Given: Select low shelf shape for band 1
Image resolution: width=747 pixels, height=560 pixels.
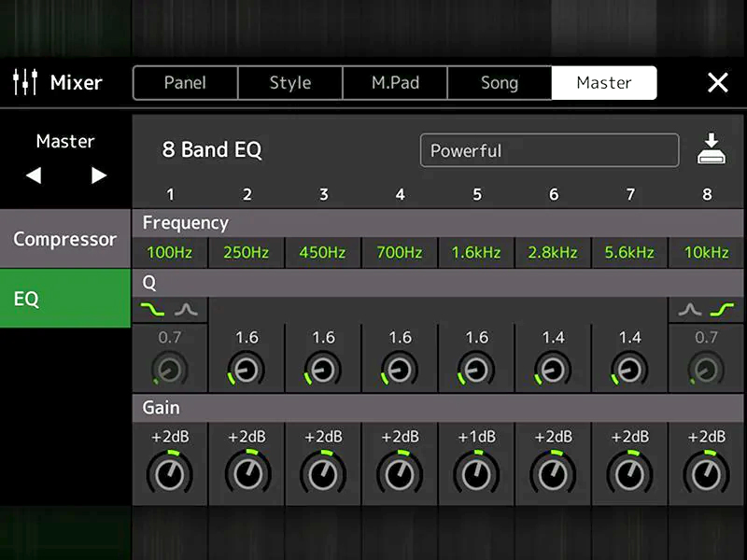Looking at the screenshot, I should (x=152, y=310).
